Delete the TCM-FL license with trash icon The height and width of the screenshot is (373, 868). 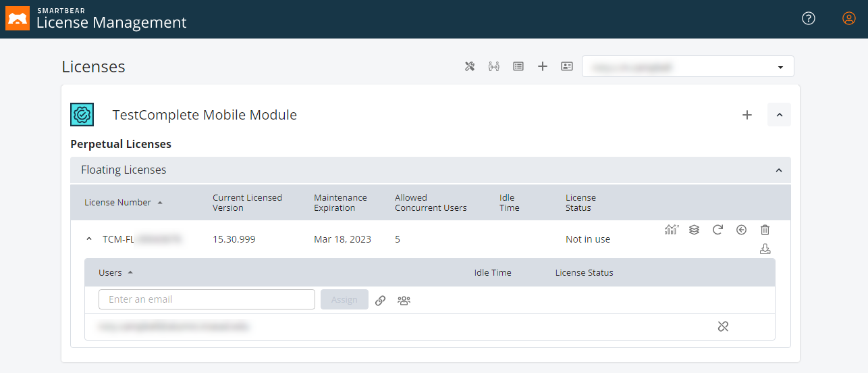(x=765, y=230)
